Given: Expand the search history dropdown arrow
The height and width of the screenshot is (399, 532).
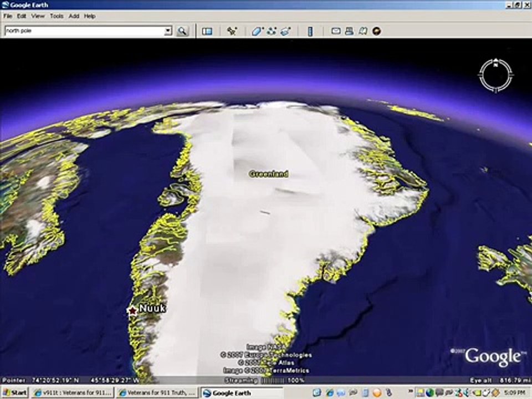Looking at the screenshot, I should coord(168,31).
